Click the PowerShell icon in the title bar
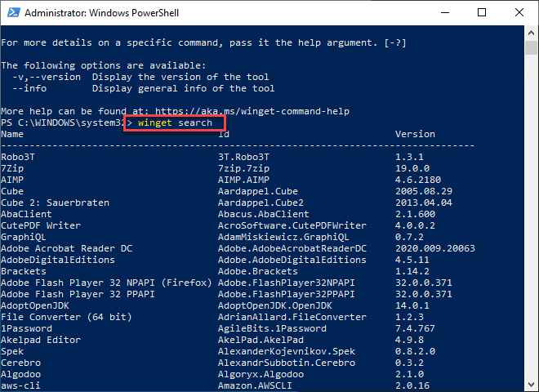The width and height of the screenshot is (539, 392). tap(11, 13)
